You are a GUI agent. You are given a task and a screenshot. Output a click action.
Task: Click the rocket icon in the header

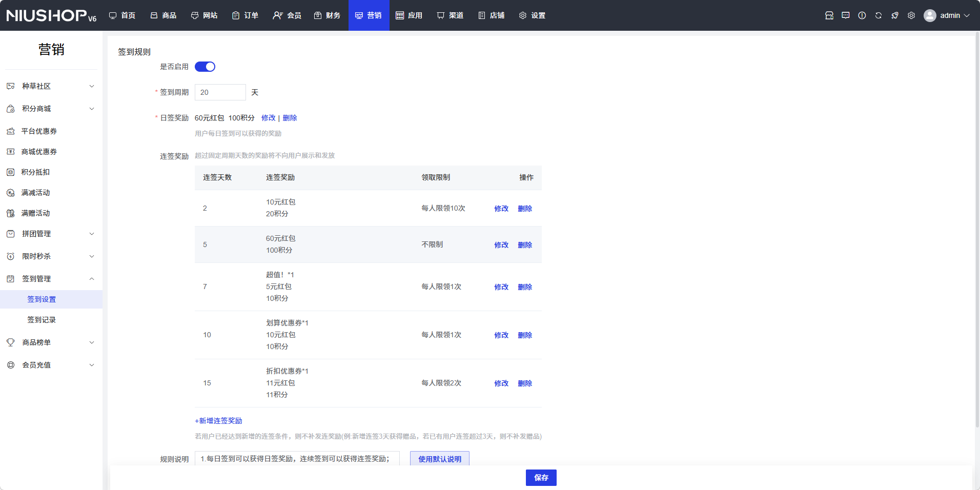click(894, 15)
